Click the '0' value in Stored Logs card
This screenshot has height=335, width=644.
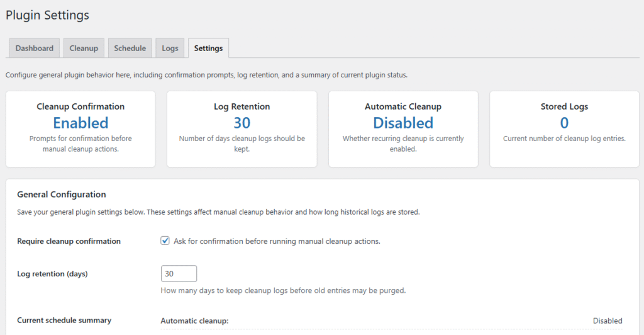click(x=564, y=123)
